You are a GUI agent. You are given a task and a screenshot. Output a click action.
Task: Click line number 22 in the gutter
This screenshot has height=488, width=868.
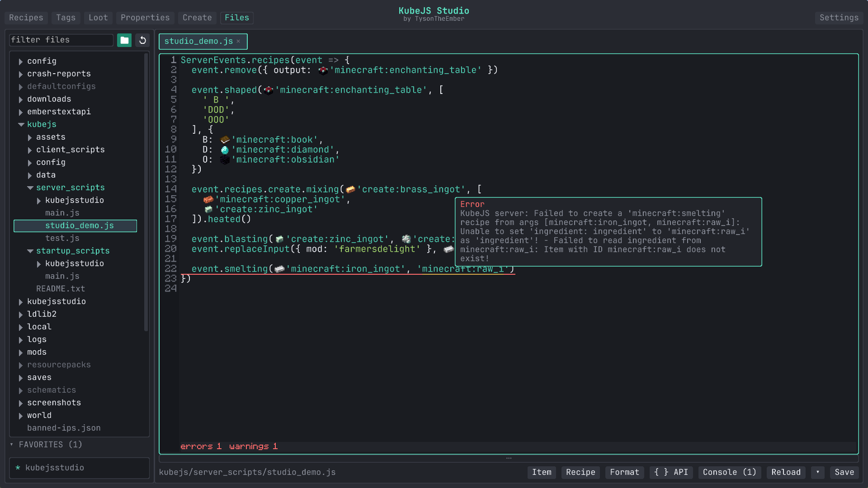point(170,269)
